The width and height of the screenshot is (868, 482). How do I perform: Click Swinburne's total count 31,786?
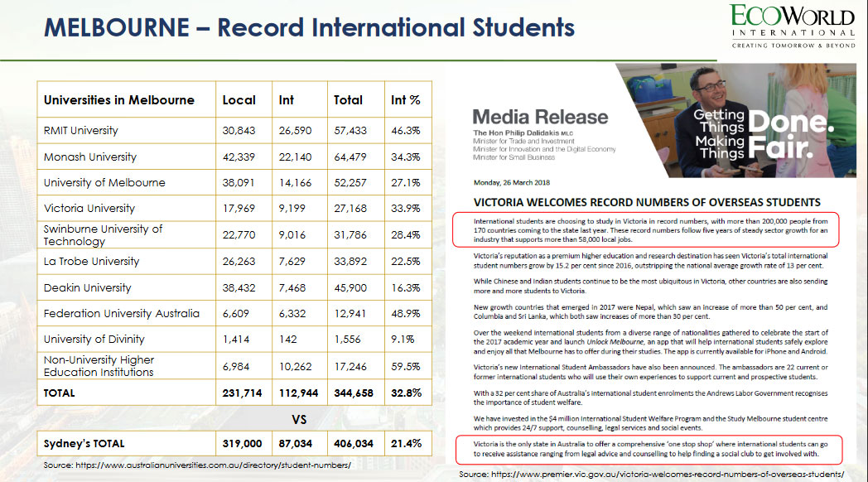point(350,235)
